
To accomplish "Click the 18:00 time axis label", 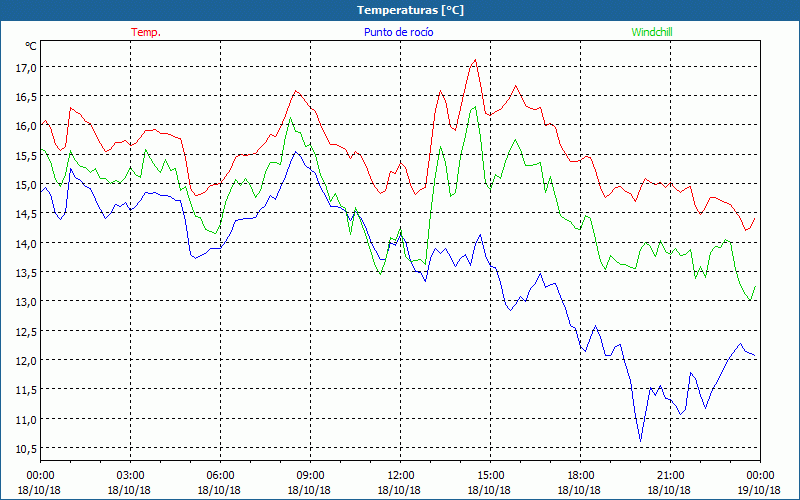I will [x=580, y=476].
